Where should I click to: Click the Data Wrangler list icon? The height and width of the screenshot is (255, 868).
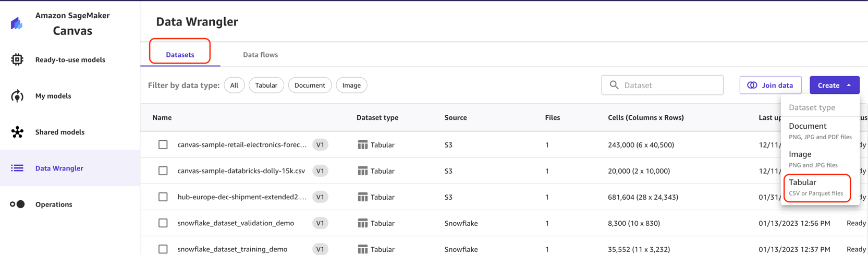click(x=17, y=168)
